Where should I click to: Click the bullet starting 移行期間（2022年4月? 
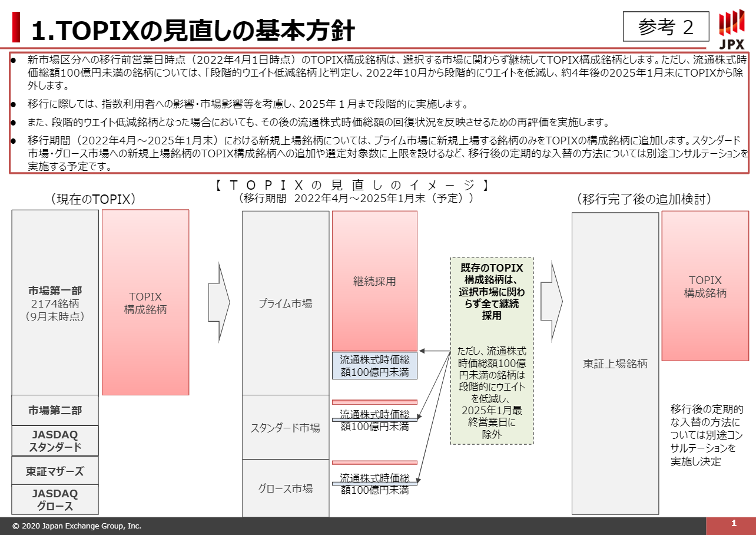[x=387, y=153]
